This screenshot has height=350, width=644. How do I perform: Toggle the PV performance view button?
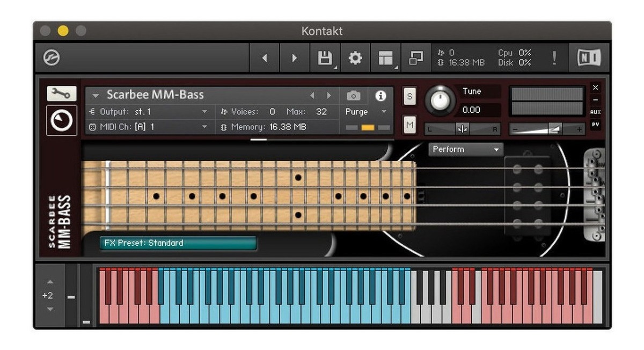[x=595, y=124]
